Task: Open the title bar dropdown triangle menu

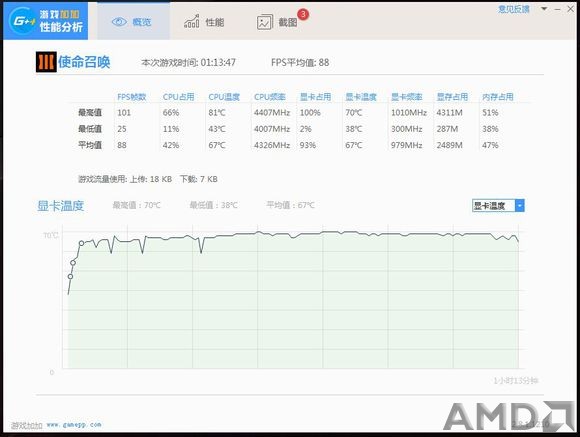Action: pyautogui.click(x=544, y=9)
